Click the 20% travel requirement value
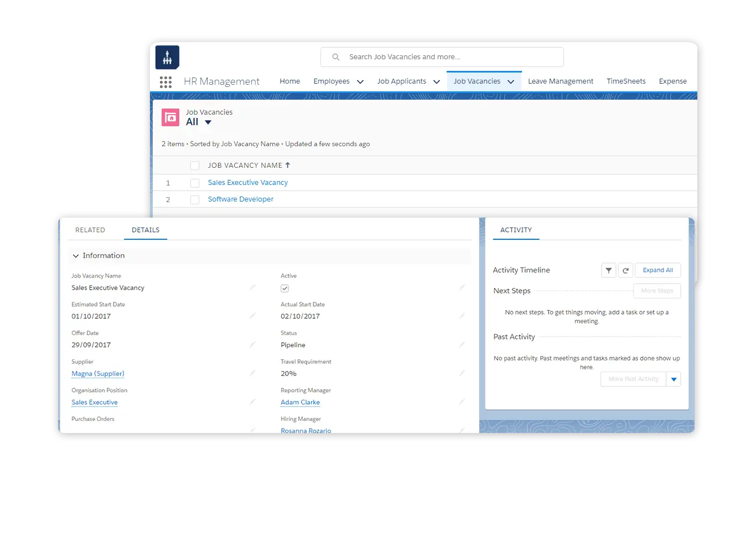 tap(288, 374)
